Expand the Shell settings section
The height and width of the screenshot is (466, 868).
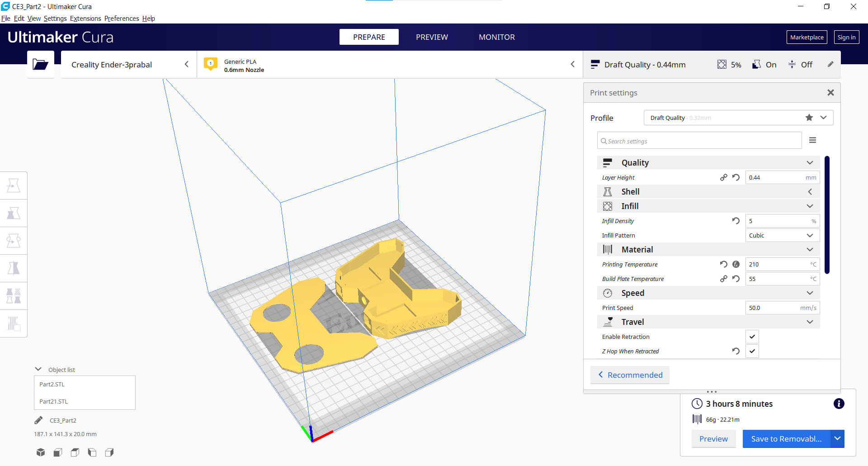708,191
